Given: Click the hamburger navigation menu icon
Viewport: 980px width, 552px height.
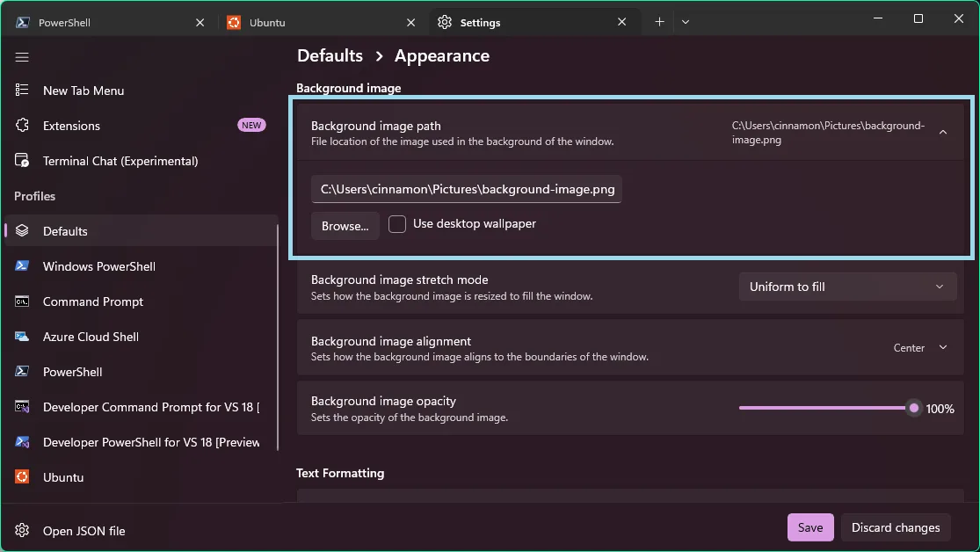Looking at the screenshot, I should (22, 57).
